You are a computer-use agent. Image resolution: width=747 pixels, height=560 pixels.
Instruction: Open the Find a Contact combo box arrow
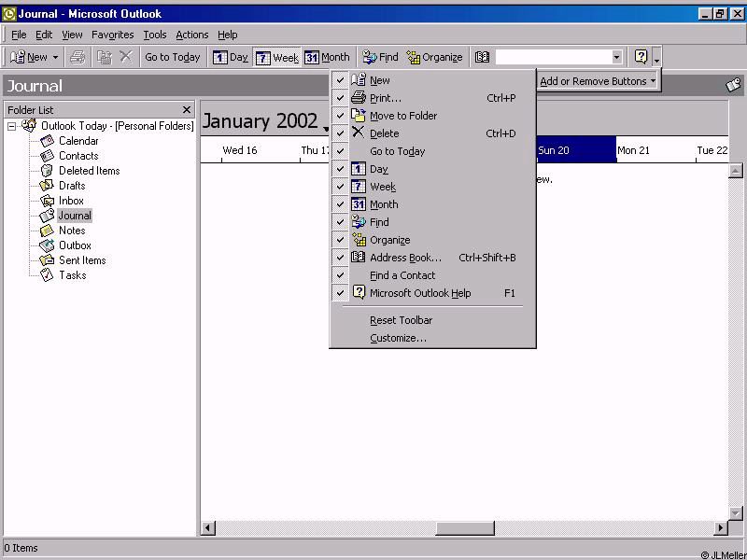pyautogui.click(x=616, y=57)
